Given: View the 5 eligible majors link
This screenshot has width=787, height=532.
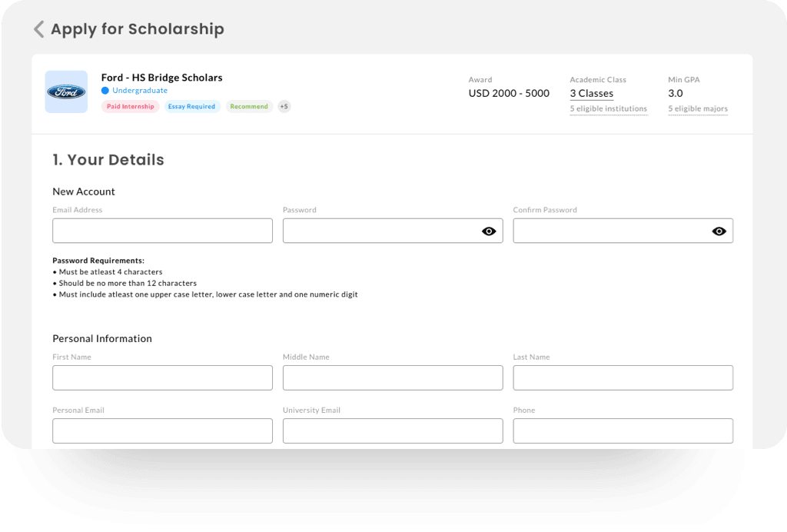Looking at the screenshot, I should [697, 109].
